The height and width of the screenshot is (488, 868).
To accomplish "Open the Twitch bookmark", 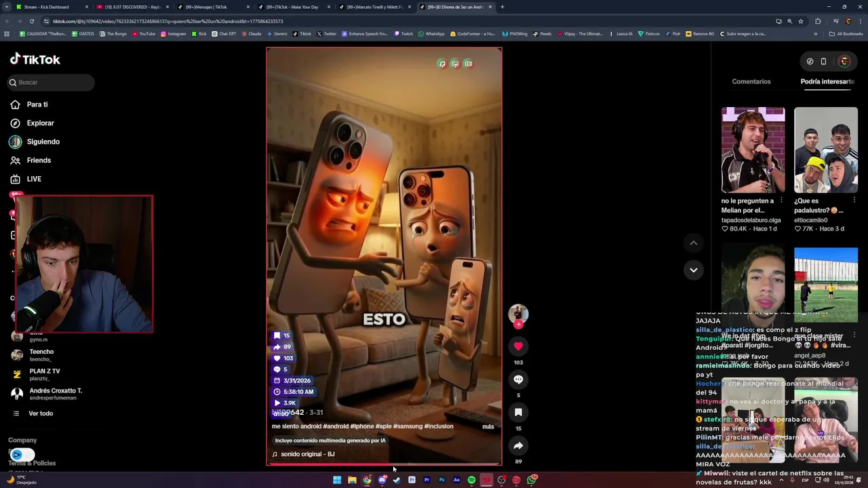I will click(403, 33).
